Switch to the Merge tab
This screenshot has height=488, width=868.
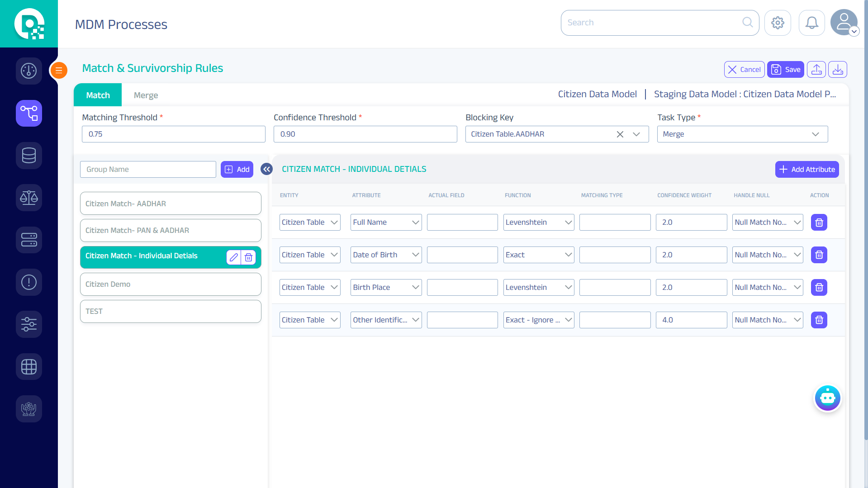point(146,95)
